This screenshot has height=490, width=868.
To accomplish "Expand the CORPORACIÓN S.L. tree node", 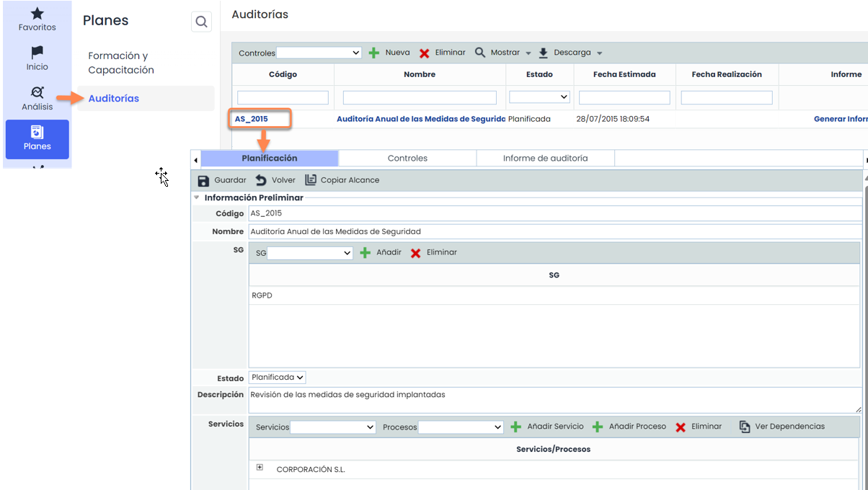I will (260, 467).
